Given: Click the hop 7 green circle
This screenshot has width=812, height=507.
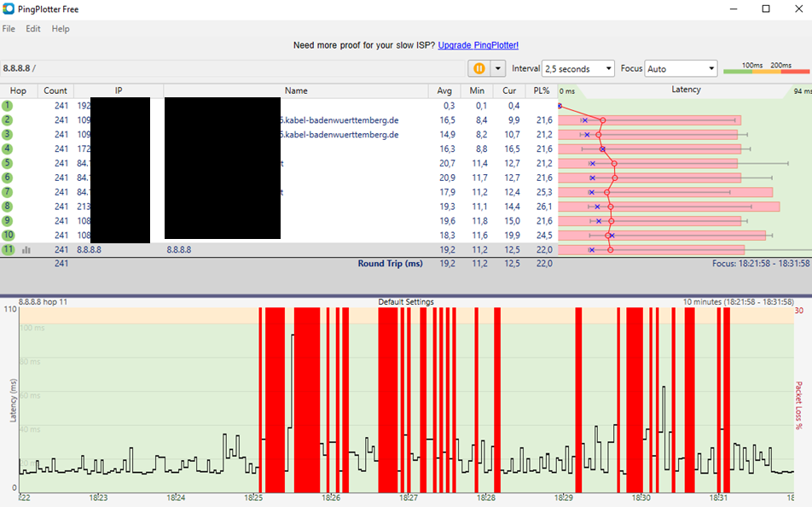Looking at the screenshot, I should [x=7, y=192].
